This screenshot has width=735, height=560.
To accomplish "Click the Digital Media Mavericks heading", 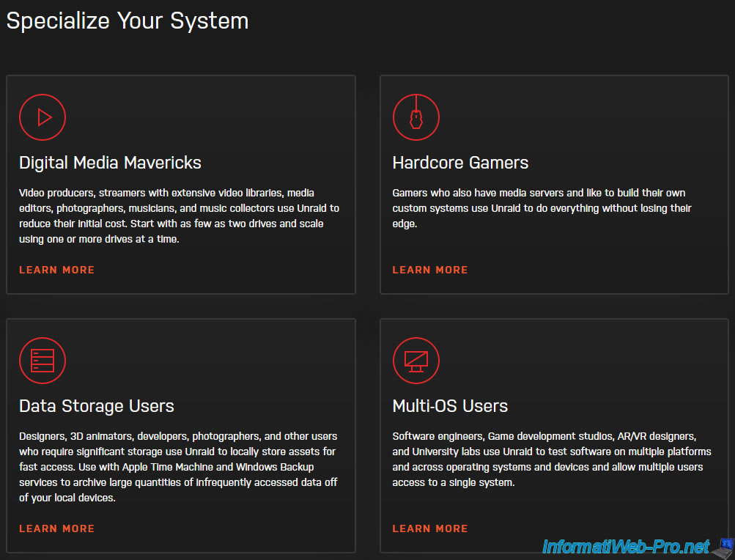I will (110, 163).
